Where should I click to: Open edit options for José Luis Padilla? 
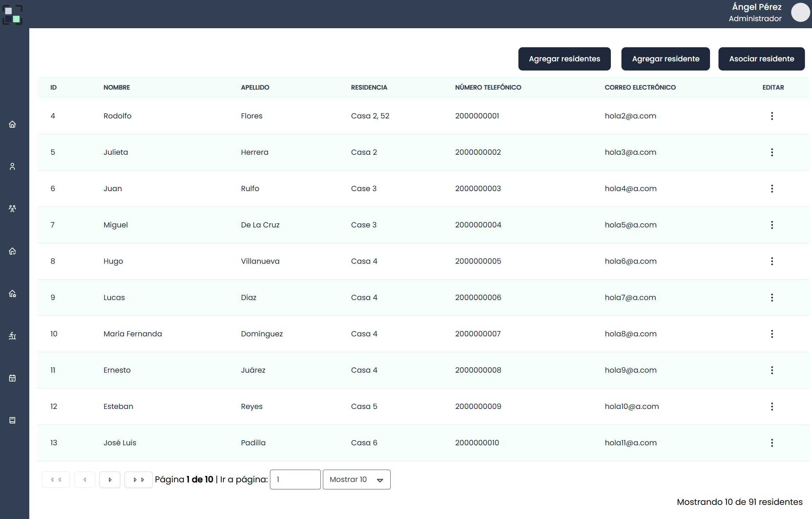point(772,443)
